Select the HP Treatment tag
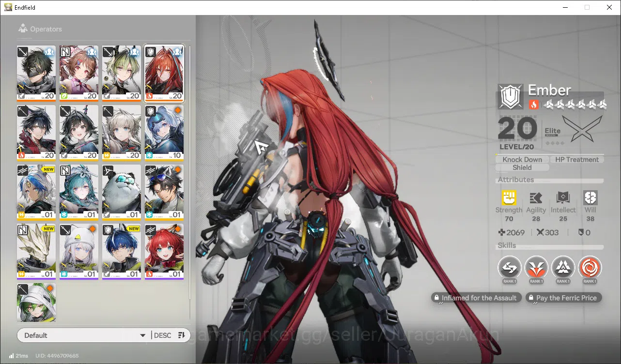This screenshot has width=621, height=364. 577,159
